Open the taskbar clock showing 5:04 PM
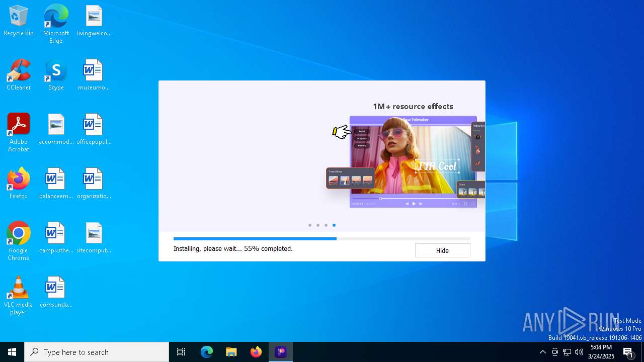Screen dimensions: 644x362 click(601, 352)
